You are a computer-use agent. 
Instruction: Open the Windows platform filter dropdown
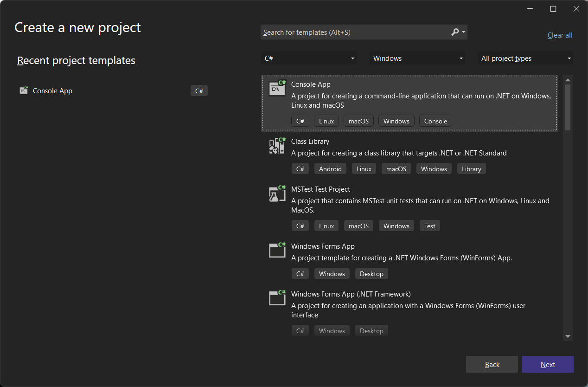[418, 58]
